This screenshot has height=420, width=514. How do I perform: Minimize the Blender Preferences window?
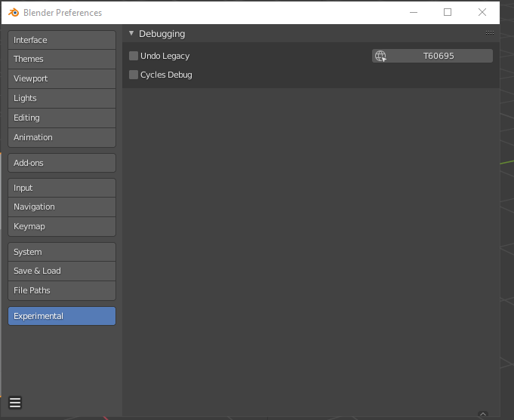coord(414,13)
